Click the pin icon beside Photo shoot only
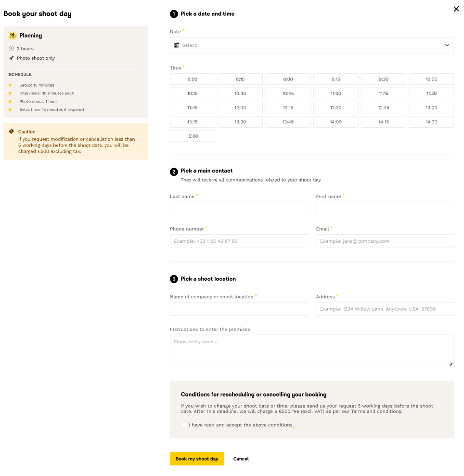Screen dimensions: 464x476 12,58
